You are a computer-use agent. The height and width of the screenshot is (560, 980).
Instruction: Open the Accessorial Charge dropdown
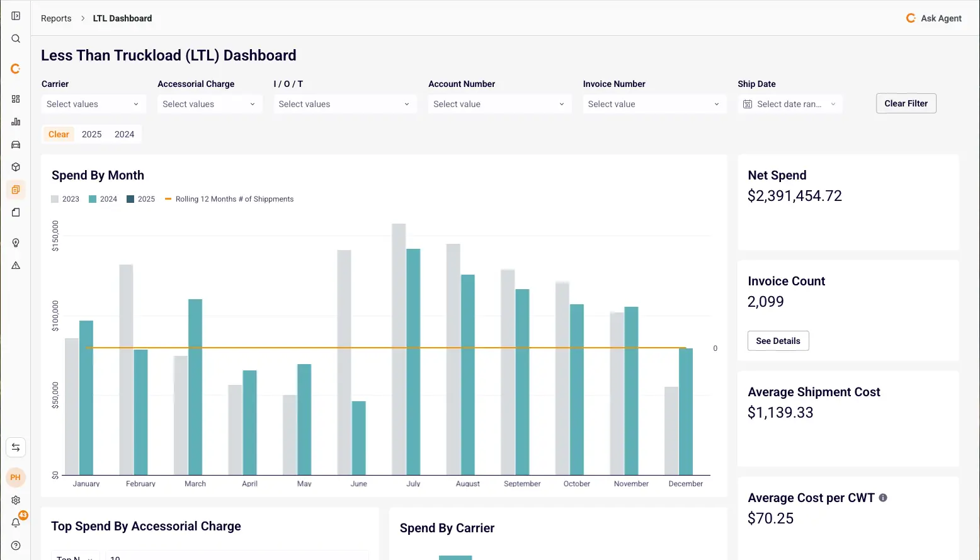(208, 104)
